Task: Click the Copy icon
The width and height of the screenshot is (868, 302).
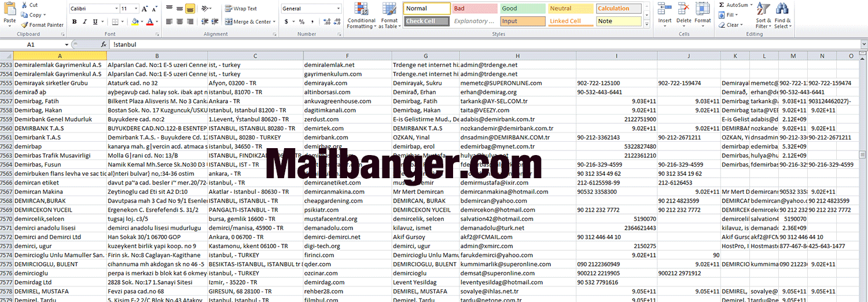Action: click(x=24, y=15)
